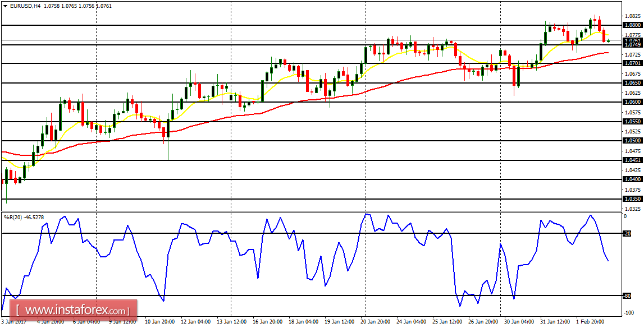Screen dimensions: 644x328
Task: Click the chart marker icon before EURUSD label
Action: tap(6, 6)
